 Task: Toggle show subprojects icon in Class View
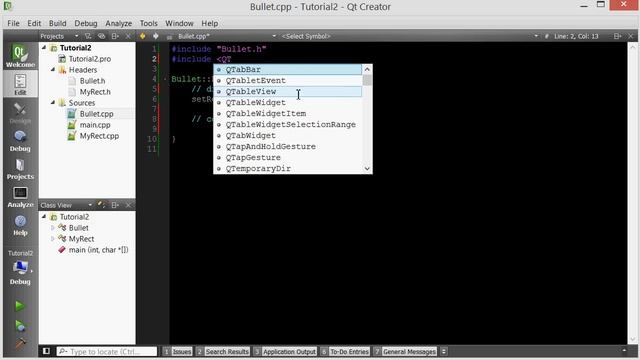[x=102, y=205]
